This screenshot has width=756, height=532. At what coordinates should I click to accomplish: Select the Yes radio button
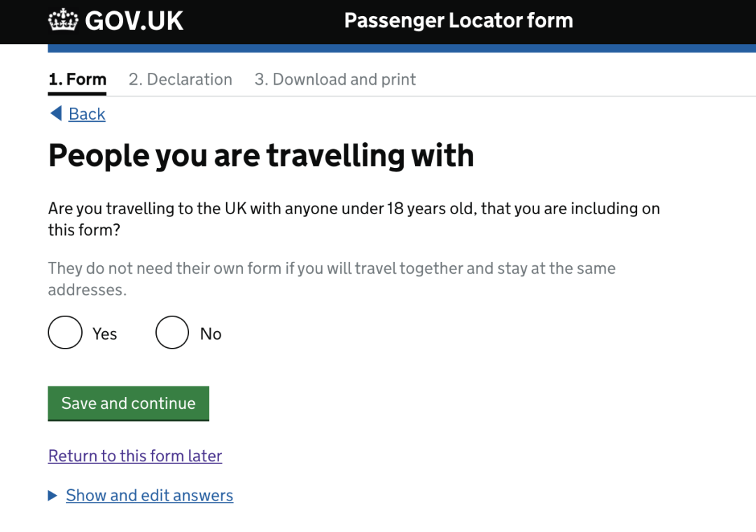[65, 332]
